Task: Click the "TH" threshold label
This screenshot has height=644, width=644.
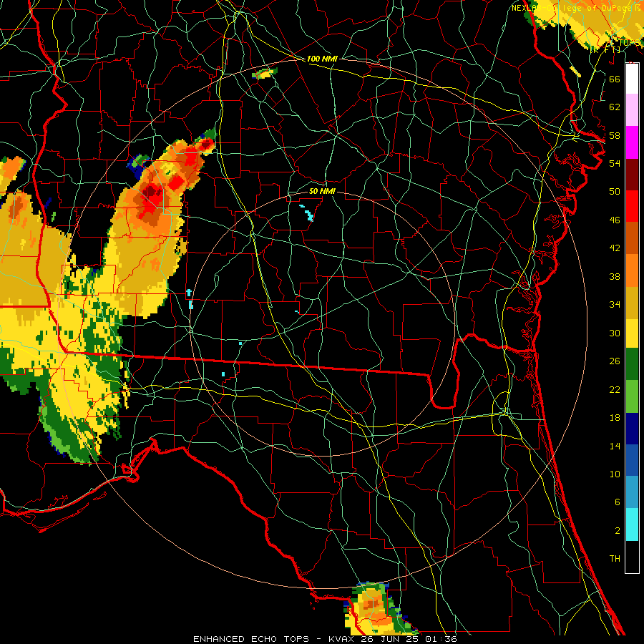Action: tap(615, 558)
